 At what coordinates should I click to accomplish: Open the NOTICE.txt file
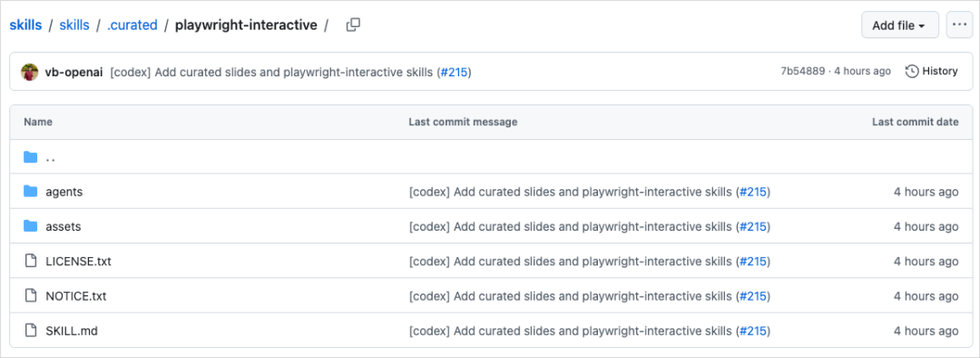(75, 296)
